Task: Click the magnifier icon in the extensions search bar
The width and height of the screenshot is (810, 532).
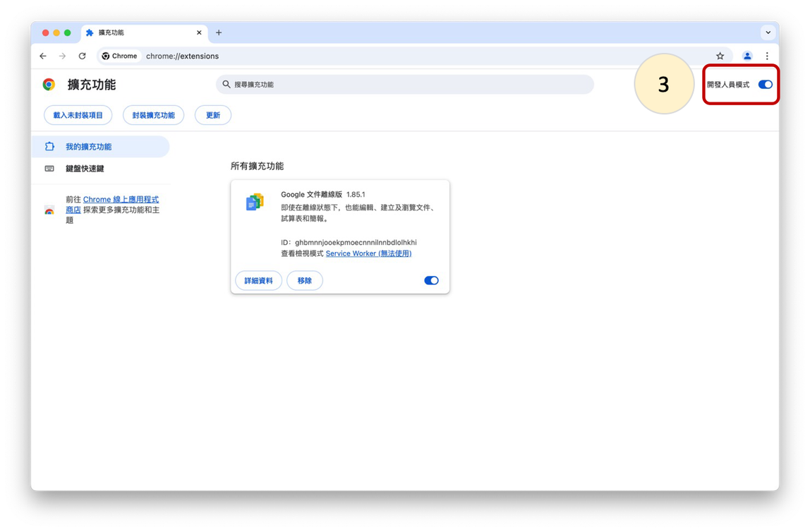Action: pos(226,84)
